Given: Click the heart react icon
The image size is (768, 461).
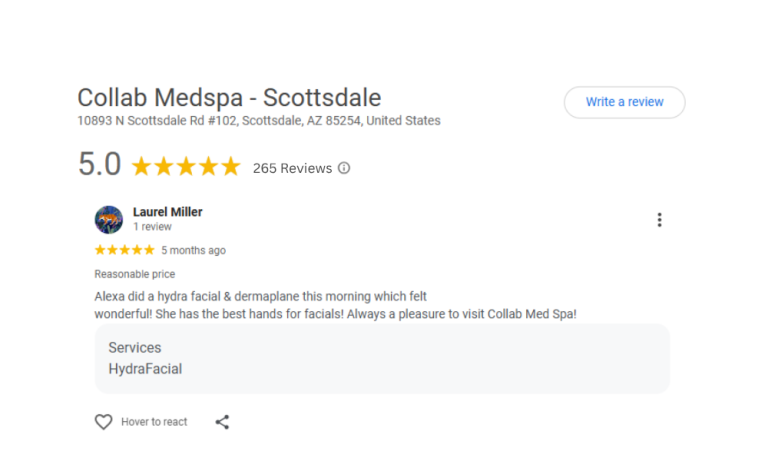Looking at the screenshot, I should tap(104, 422).
